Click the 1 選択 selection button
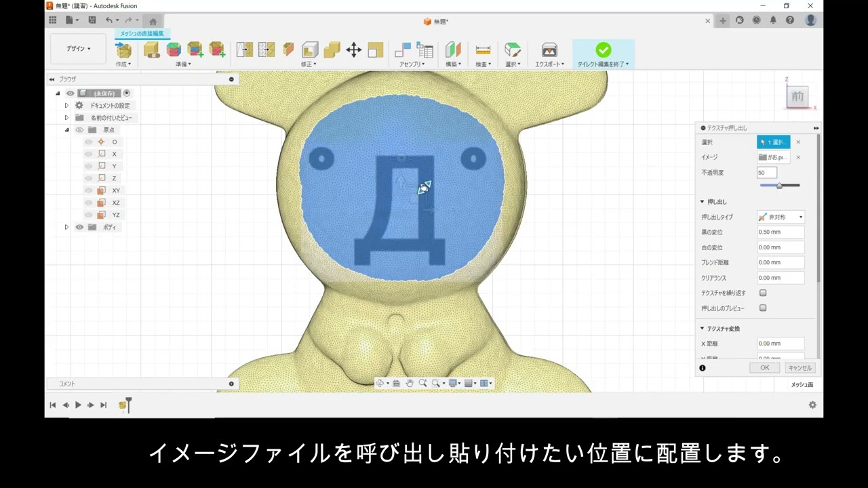The width and height of the screenshot is (868, 488). pyautogui.click(x=774, y=142)
